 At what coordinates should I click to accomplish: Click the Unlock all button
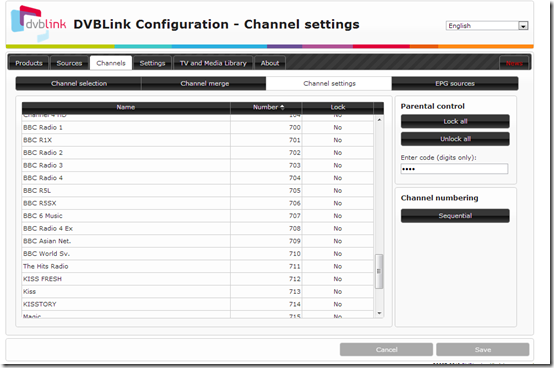coord(455,139)
